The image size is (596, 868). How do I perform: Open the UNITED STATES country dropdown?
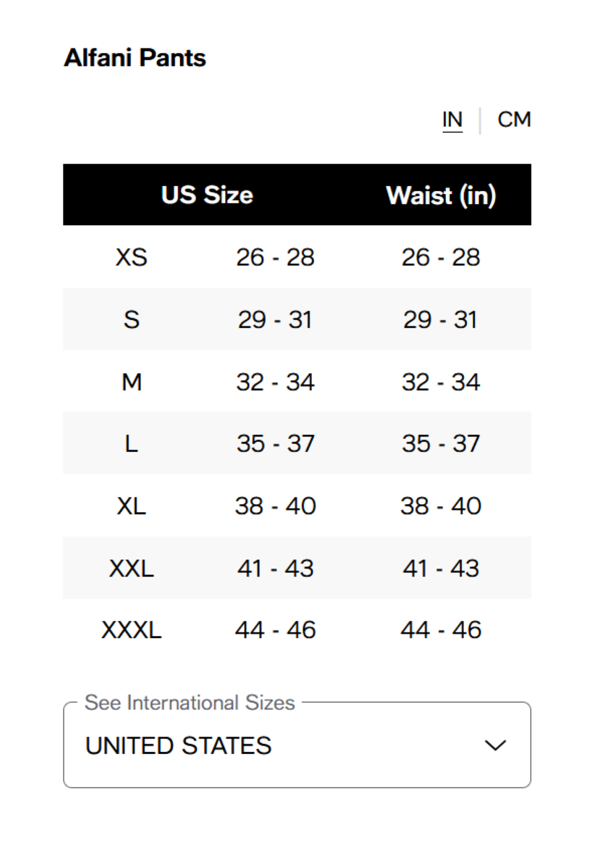click(x=296, y=745)
